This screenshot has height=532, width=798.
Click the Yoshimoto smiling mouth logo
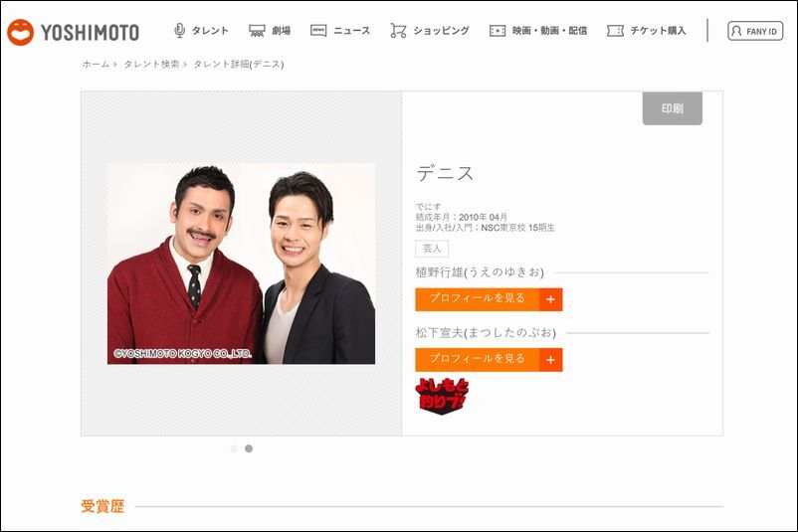click(x=20, y=32)
